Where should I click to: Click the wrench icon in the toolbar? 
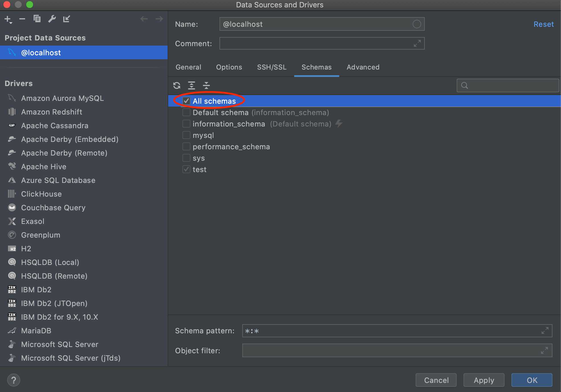(x=52, y=19)
